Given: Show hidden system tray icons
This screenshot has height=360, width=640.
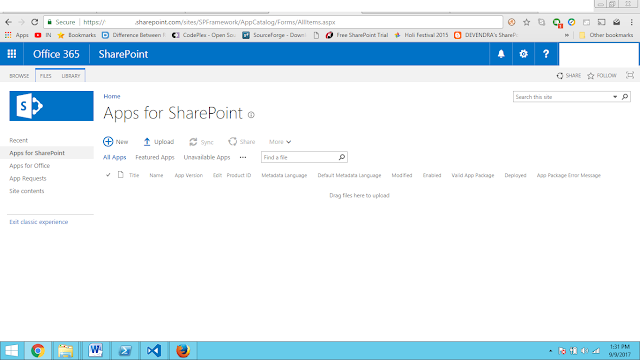Looking at the screenshot, I should [x=550, y=351].
